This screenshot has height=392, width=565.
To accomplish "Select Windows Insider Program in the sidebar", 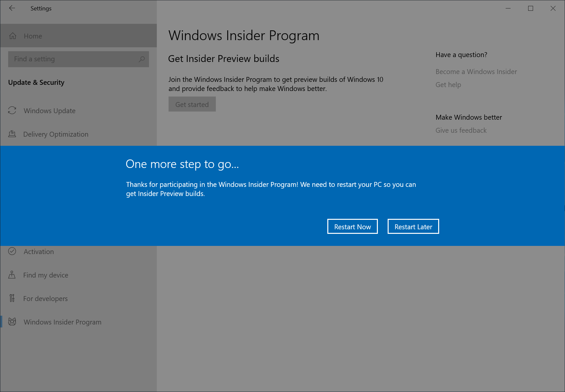I will (x=62, y=322).
